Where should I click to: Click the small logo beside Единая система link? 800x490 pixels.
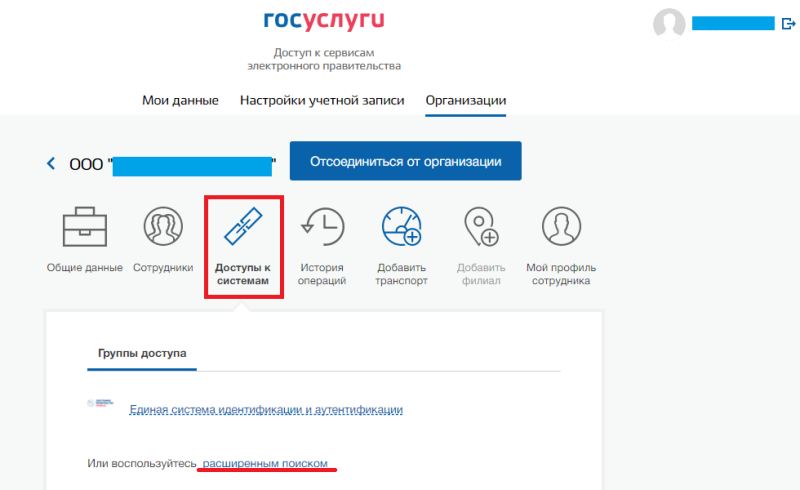coord(100,403)
